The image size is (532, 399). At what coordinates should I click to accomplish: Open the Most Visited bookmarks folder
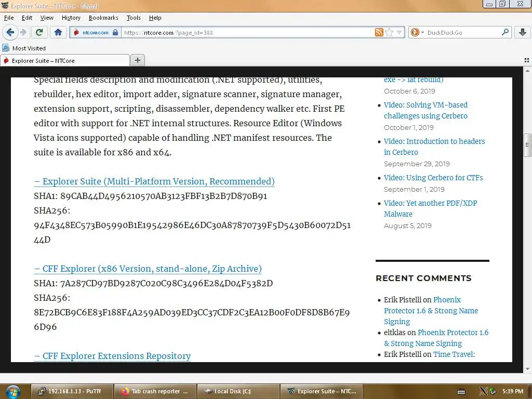(x=24, y=48)
